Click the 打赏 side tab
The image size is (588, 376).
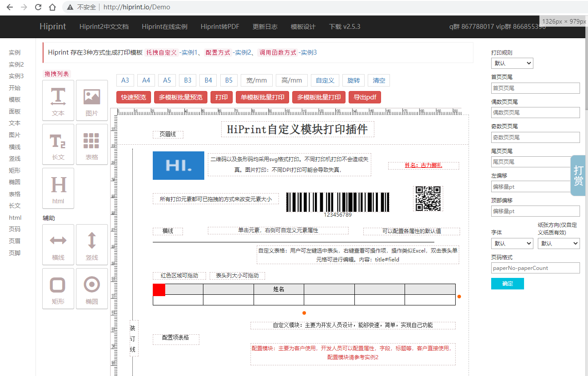pos(578,176)
